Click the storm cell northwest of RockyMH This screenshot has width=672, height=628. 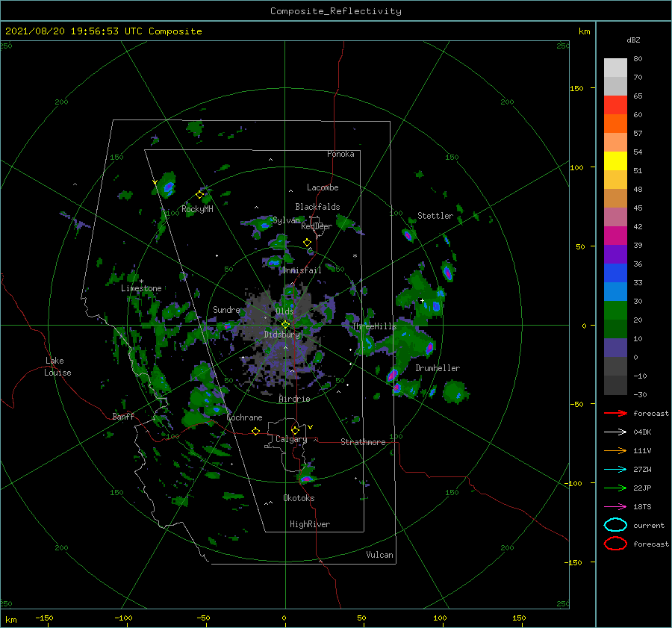(x=169, y=187)
